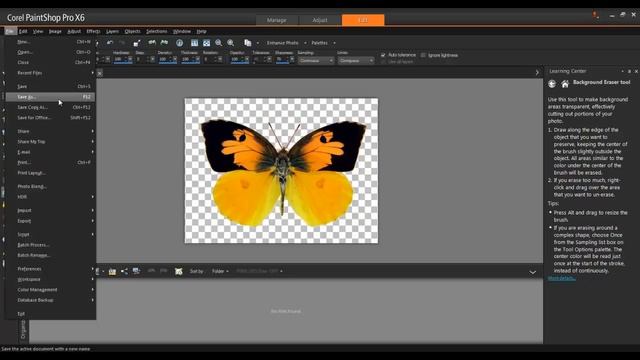Expand the Enhance Photo dropdown
This screenshot has width=640, height=360.
tap(305, 43)
